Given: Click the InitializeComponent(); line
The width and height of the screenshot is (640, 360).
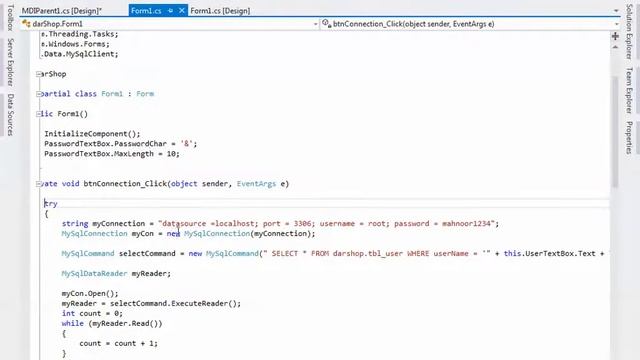Looking at the screenshot, I should 92,134.
